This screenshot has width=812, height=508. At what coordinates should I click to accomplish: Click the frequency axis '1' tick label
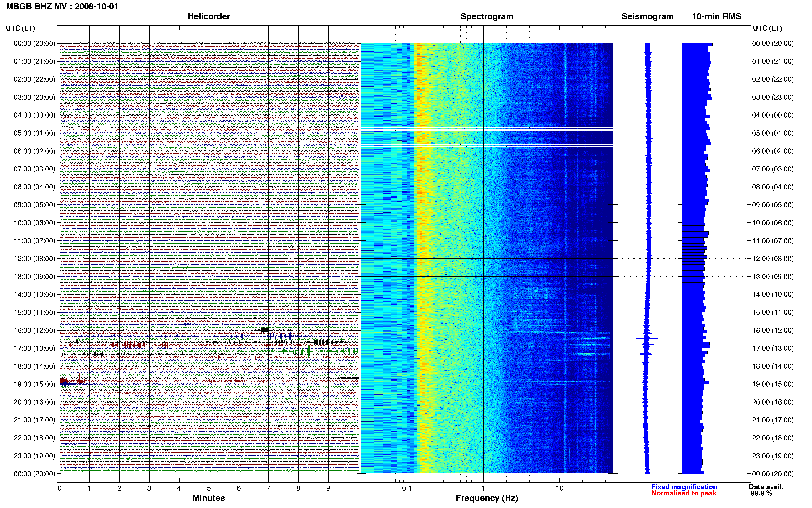point(483,488)
